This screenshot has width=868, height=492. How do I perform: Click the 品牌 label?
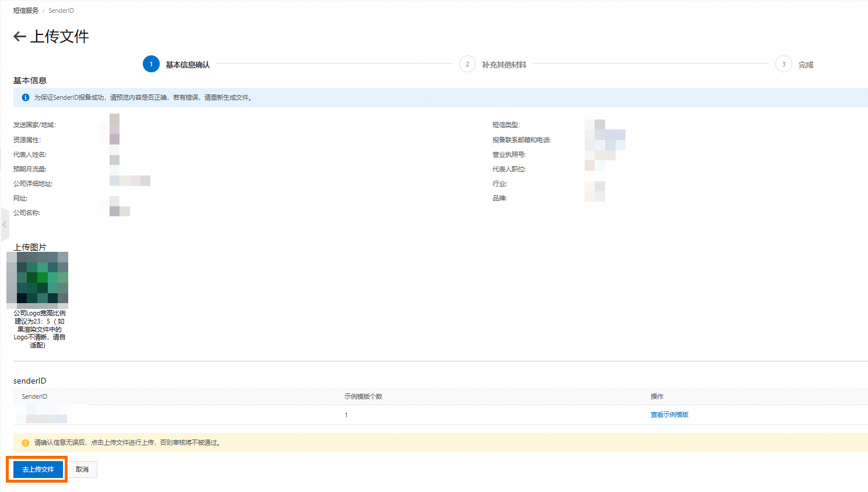coord(500,198)
